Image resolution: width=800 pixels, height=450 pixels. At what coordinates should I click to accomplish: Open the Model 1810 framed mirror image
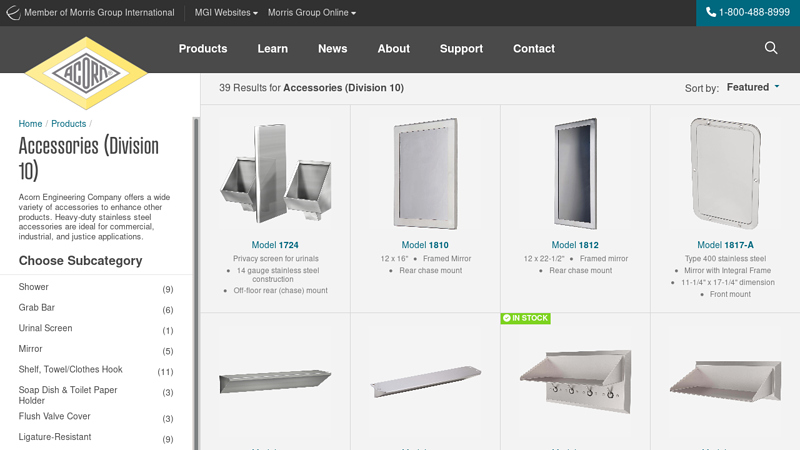425,173
